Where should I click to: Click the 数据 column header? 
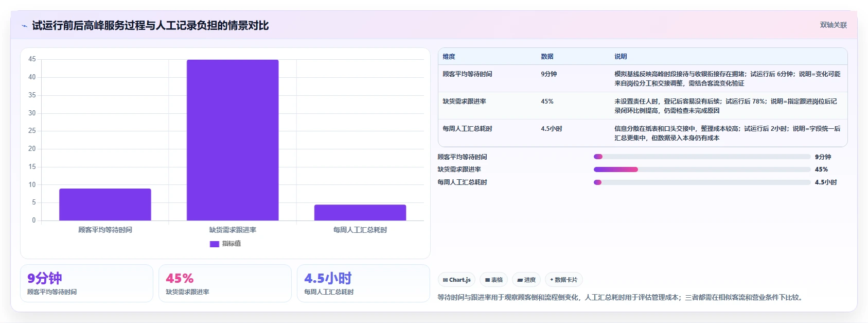pyautogui.click(x=547, y=57)
